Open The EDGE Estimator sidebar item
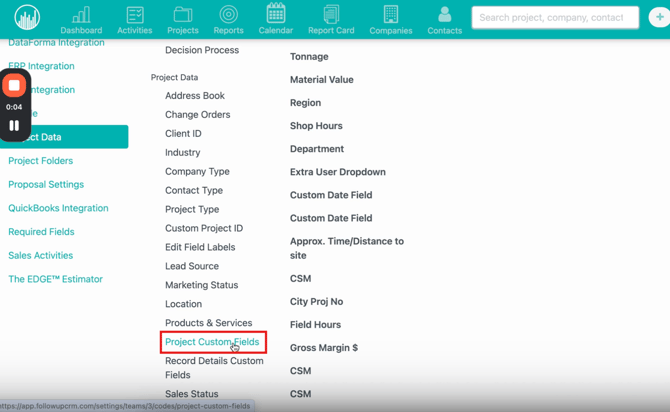The image size is (670, 412). pyautogui.click(x=55, y=279)
